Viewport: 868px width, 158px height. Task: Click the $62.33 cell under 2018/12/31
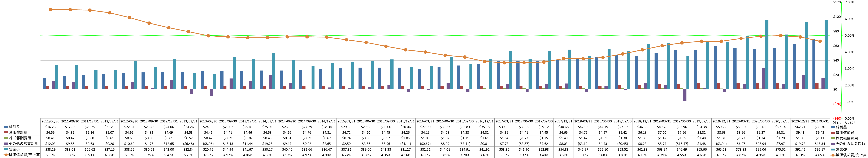[642, 149]
